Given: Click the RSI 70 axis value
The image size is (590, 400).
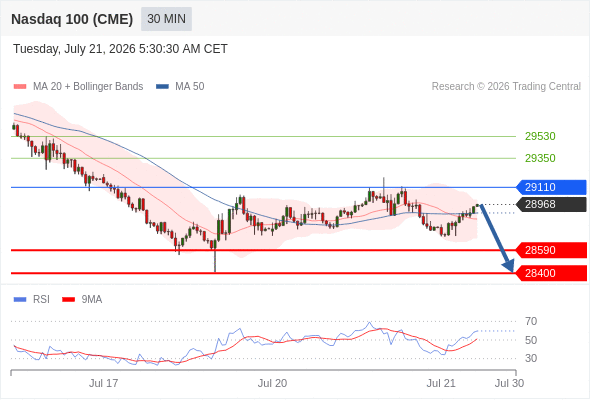Looking at the screenshot, I should tap(531, 321).
